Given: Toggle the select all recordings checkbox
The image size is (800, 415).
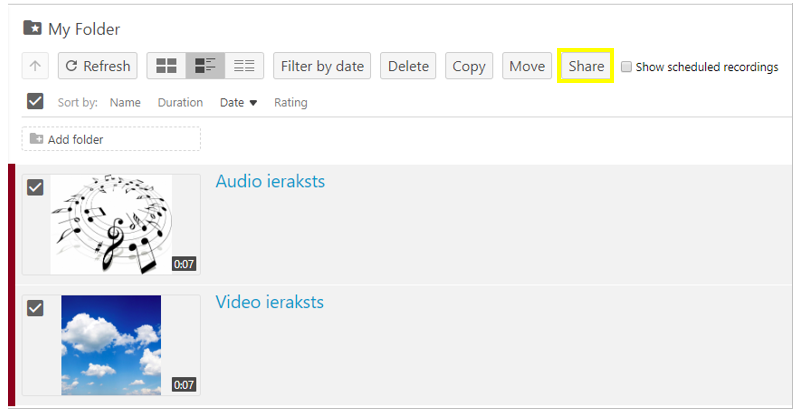Looking at the screenshot, I should point(35,101).
